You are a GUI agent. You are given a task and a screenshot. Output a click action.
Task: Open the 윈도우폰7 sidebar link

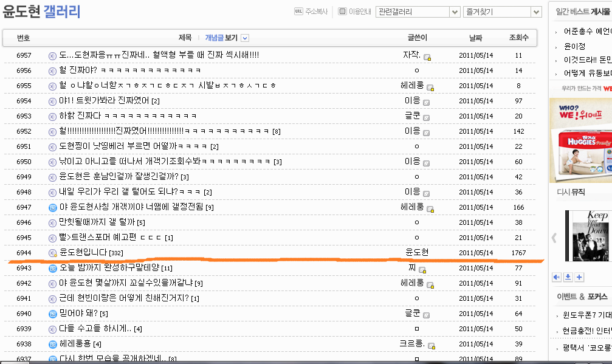(x=587, y=315)
